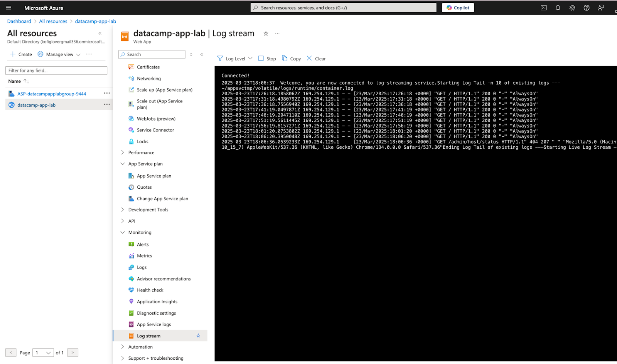Image resolution: width=617 pixels, height=364 pixels.
Task: Open portal settings gear
Action: click(572, 8)
